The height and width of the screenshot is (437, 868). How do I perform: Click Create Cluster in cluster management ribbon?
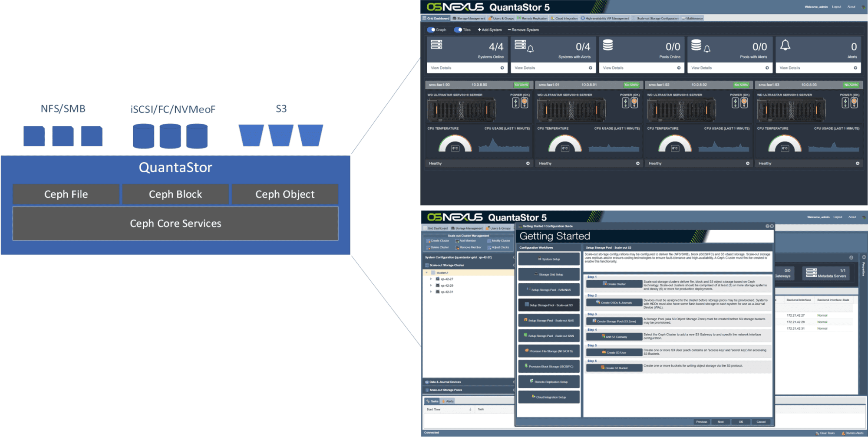[x=438, y=241]
